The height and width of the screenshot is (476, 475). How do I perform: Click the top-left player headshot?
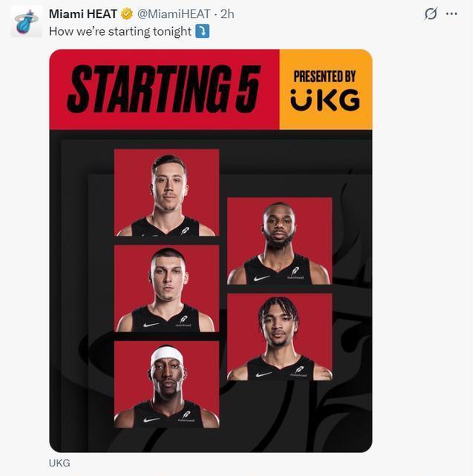(166, 193)
